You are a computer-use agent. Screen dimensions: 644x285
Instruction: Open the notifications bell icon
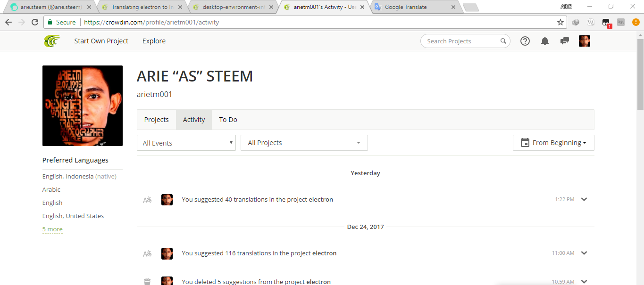click(545, 41)
